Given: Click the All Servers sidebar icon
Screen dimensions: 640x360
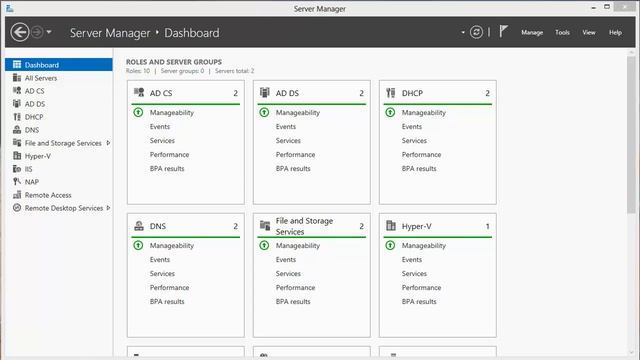Looking at the screenshot, I should pyautogui.click(x=17, y=78).
